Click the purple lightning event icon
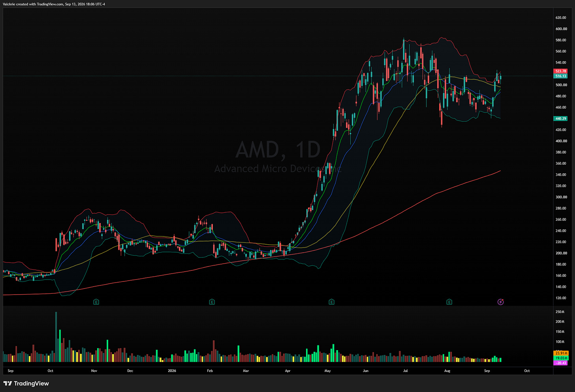The height and width of the screenshot is (392, 575). pyautogui.click(x=500, y=302)
